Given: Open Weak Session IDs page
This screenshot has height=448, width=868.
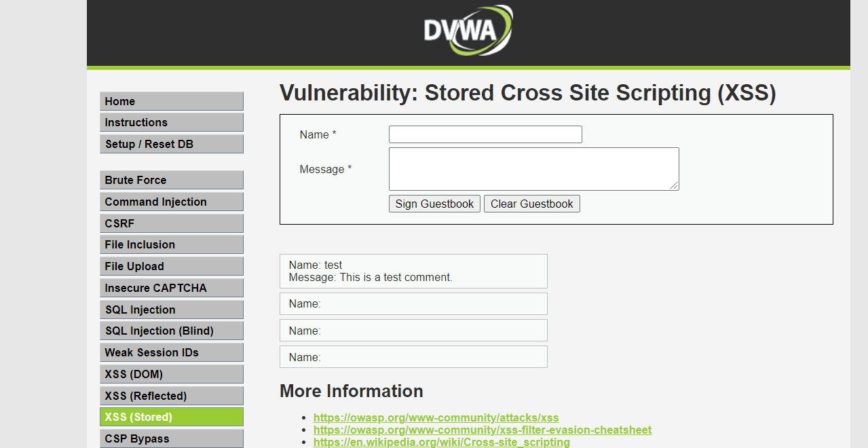Looking at the screenshot, I should coord(171,352).
